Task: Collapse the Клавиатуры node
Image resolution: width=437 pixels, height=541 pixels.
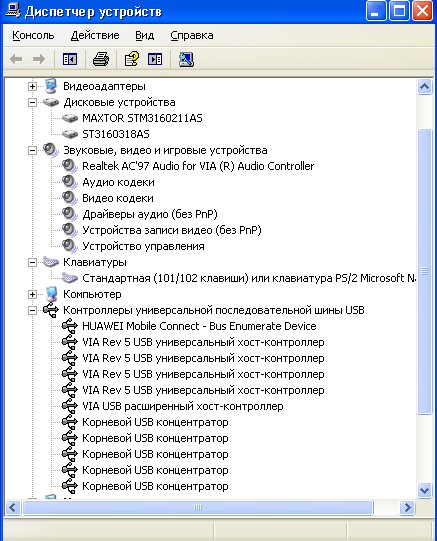Action: [32, 263]
